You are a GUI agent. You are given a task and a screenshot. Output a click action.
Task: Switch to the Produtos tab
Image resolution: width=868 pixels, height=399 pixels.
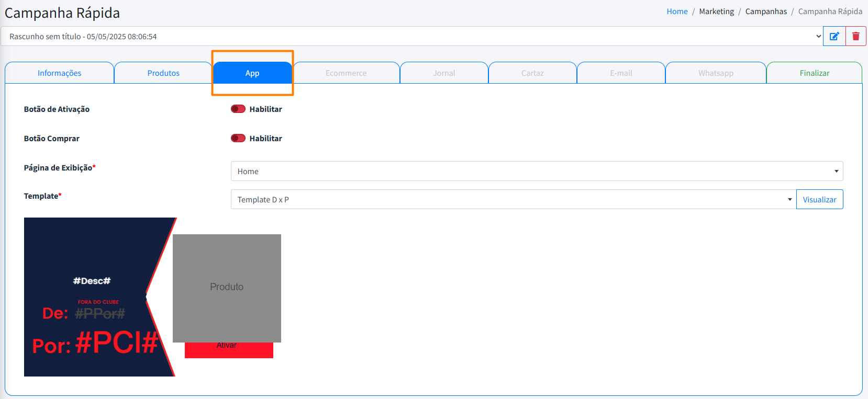tap(163, 73)
